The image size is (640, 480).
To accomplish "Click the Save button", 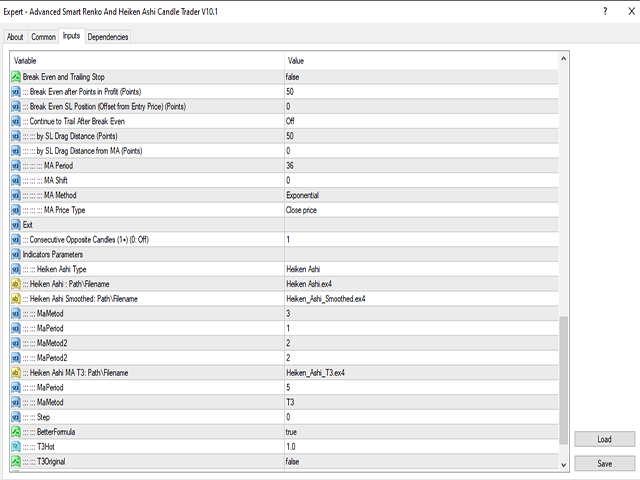I will tap(604, 464).
